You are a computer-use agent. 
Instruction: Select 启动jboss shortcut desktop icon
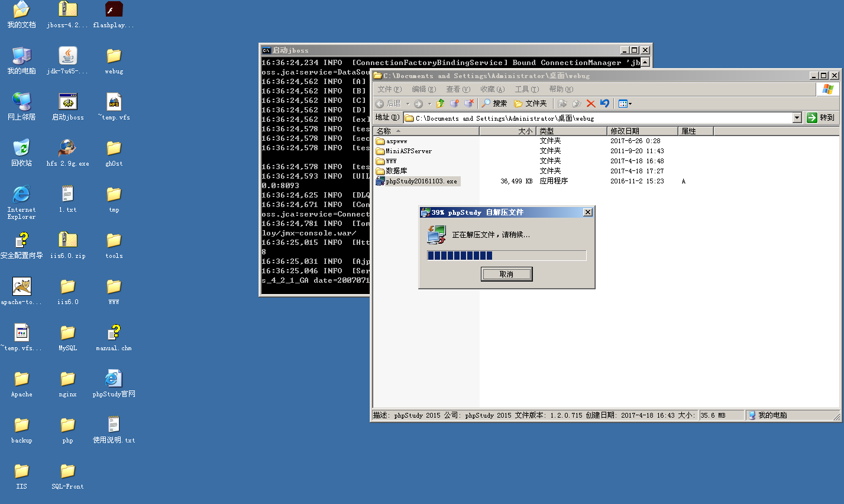[67, 107]
